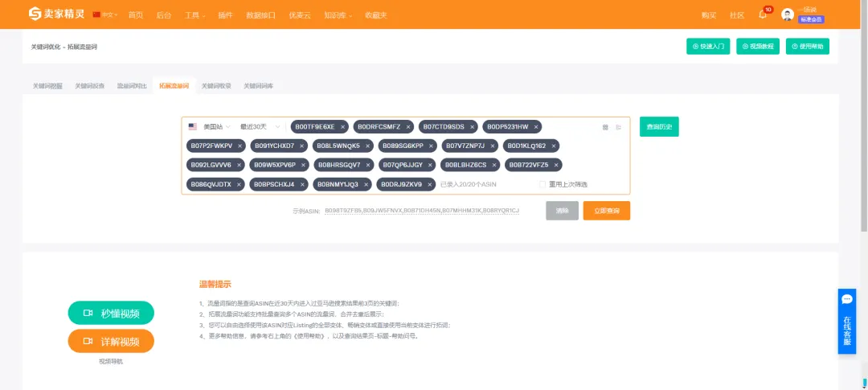Switch to 关键词挖掘 tab

(x=47, y=86)
